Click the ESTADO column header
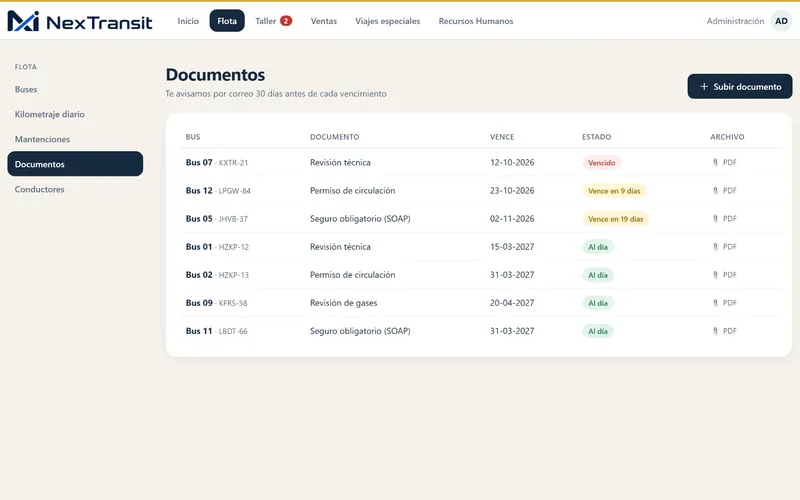The image size is (800, 500). coord(596,137)
